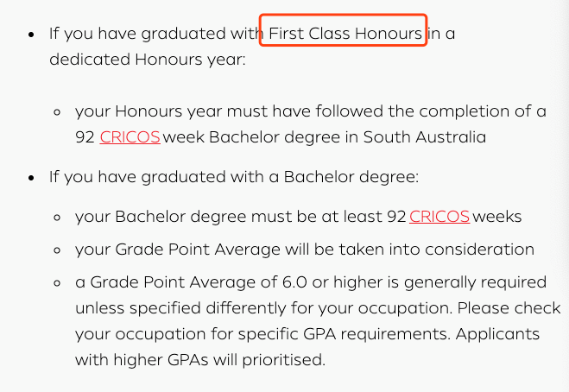Viewport: 569px width, 392px height.
Task: Click the solid bullet beside 'First Class Honours'
Action: click(31, 35)
